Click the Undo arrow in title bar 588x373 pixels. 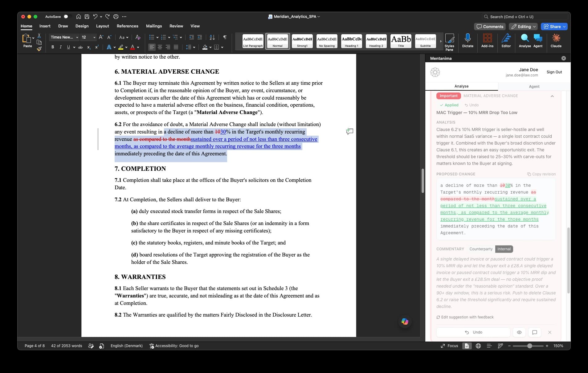click(x=95, y=17)
